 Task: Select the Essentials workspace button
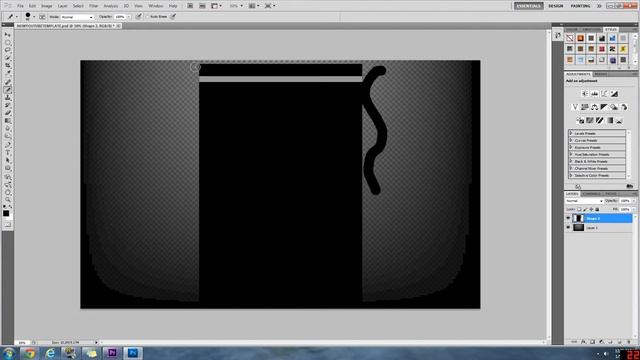pos(529,6)
